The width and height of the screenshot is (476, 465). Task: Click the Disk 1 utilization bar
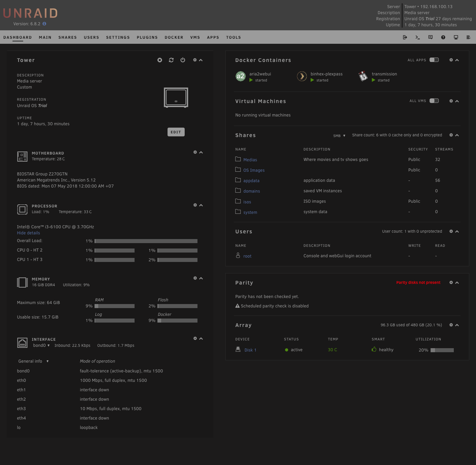click(442, 350)
